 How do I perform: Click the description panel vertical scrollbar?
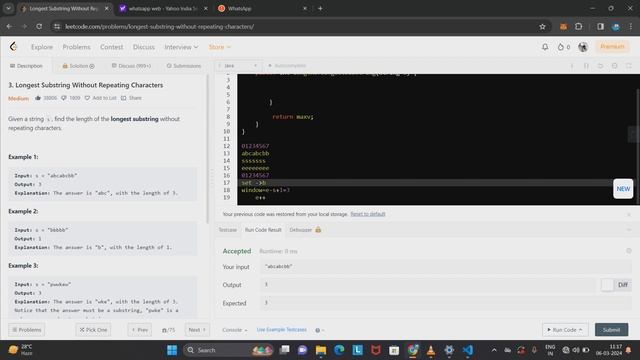click(x=207, y=149)
